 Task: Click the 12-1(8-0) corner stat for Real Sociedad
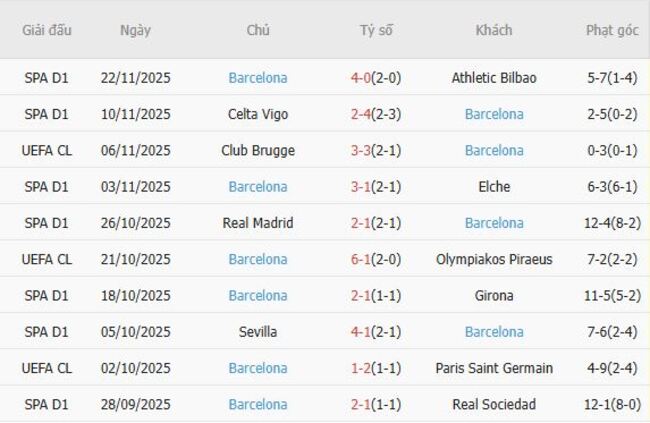click(611, 405)
